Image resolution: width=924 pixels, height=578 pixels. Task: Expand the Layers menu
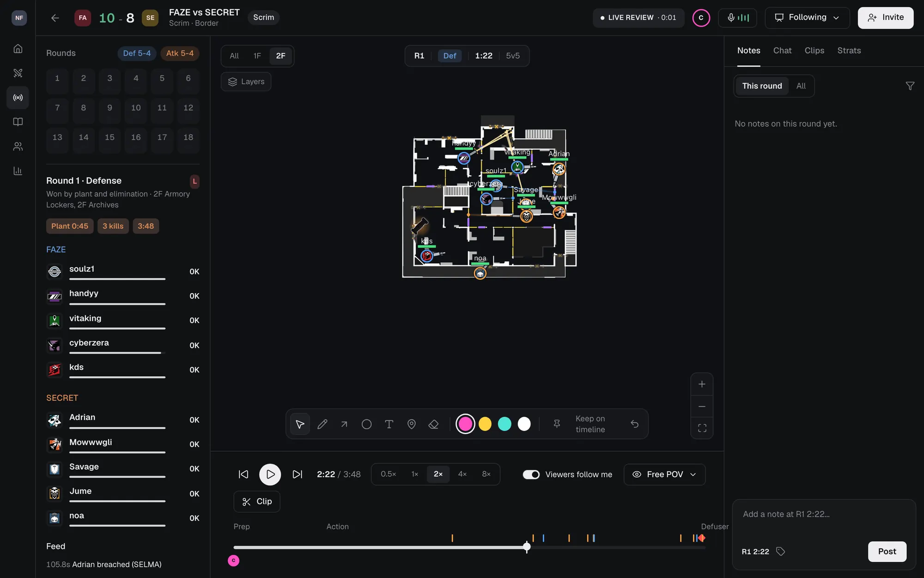click(x=246, y=82)
